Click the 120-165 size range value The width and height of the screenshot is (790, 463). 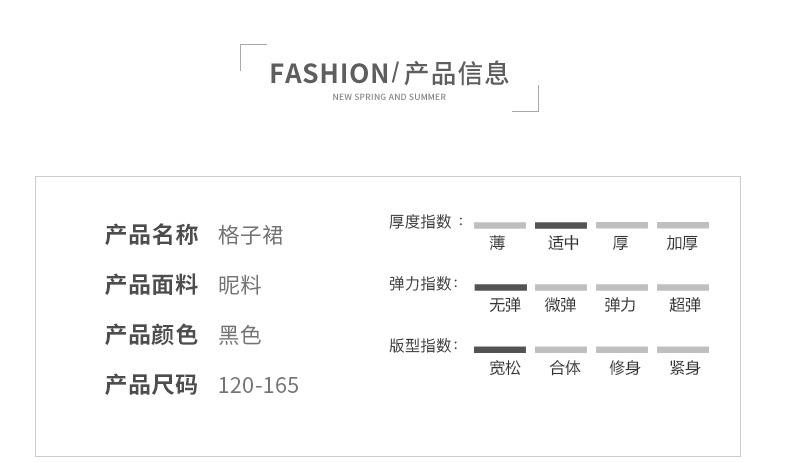click(258, 385)
